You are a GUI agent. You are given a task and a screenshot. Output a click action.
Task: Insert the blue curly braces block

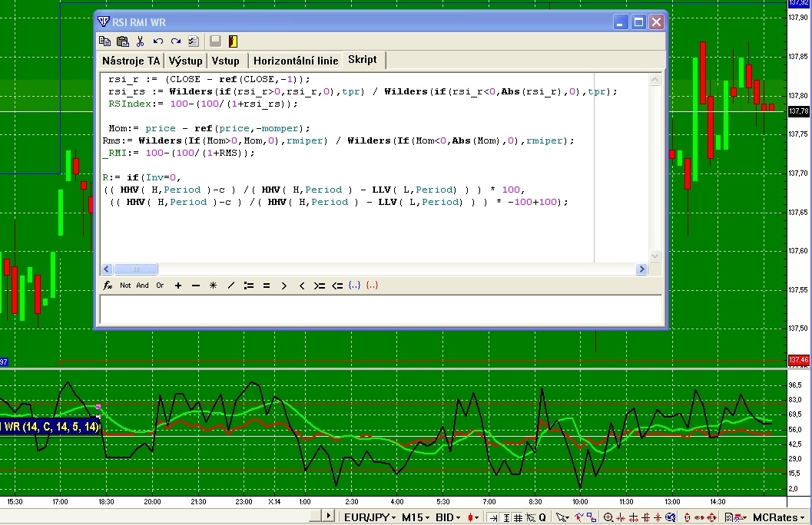354,286
